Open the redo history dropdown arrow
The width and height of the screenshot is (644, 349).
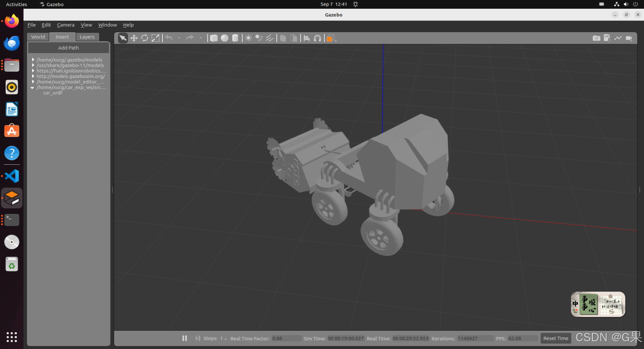[x=201, y=38]
